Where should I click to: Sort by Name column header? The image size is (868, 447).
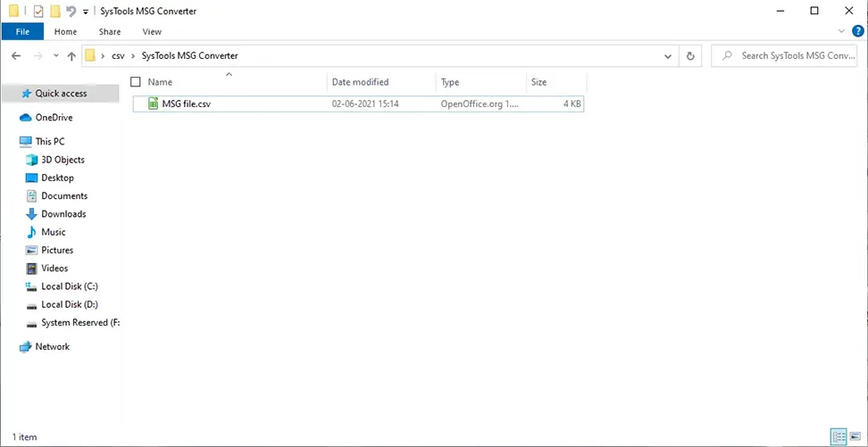160,82
